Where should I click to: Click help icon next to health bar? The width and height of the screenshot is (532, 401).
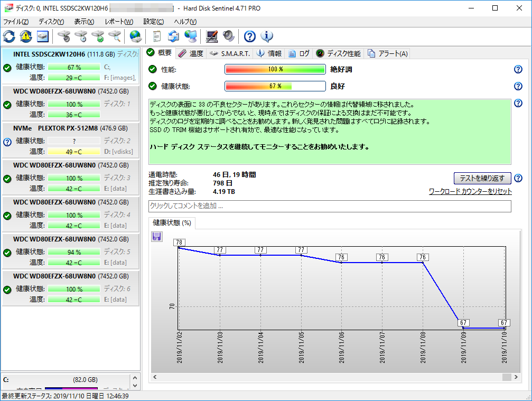point(518,86)
